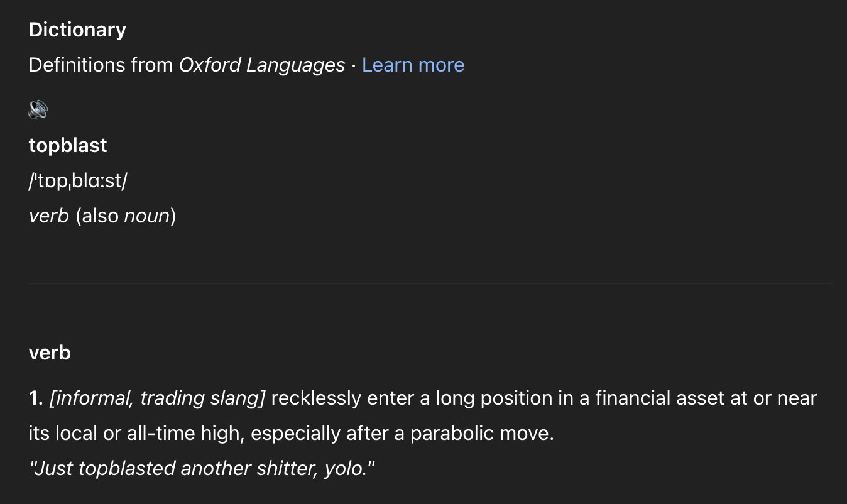Click the [informal, trading slang] usage label
Screen dimensions: 847x504
click(158, 398)
